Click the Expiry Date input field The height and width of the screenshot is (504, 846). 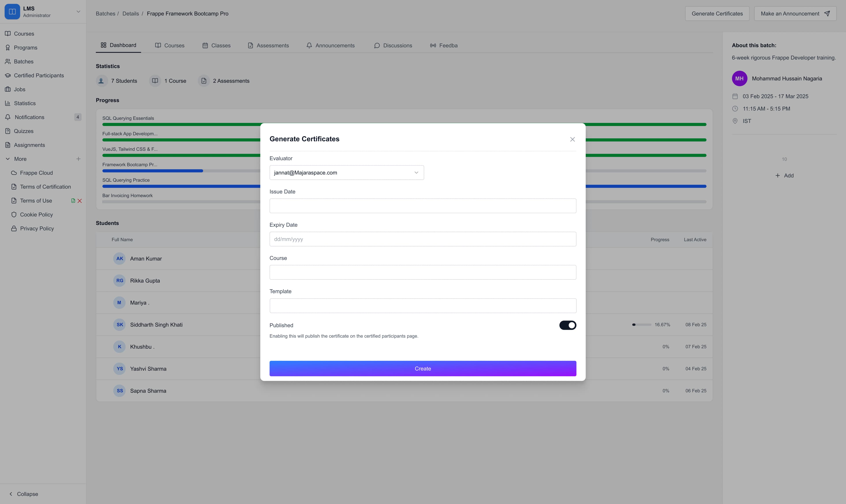click(x=423, y=239)
